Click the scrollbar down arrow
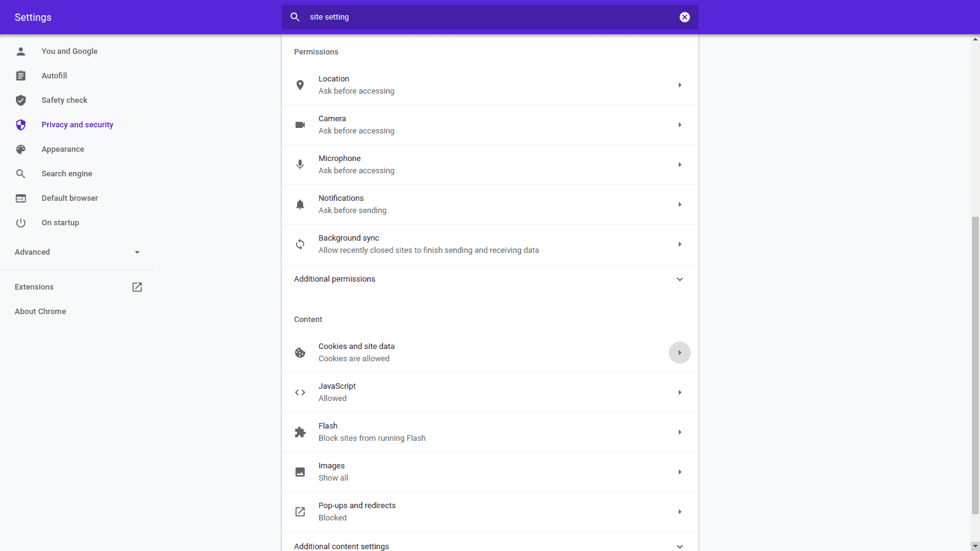This screenshot has height=551, width=980. tap(975, 545)
